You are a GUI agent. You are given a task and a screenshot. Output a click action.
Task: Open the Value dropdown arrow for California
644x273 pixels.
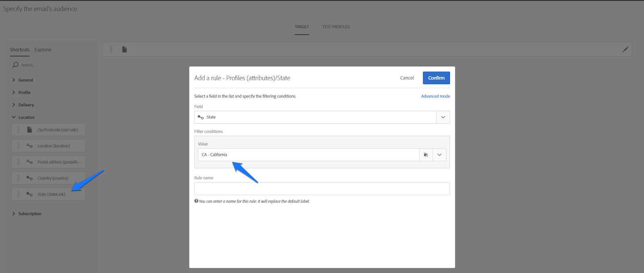pos(439,155)
